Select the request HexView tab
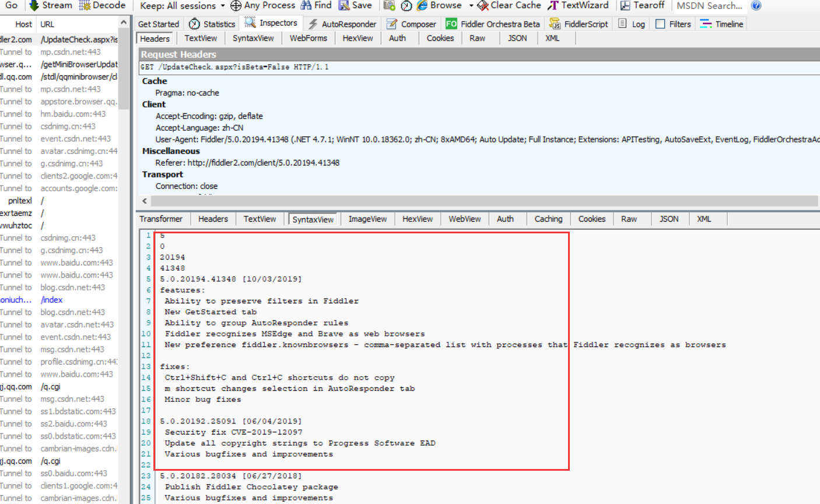The image size is (820, 504). [358, 38]
